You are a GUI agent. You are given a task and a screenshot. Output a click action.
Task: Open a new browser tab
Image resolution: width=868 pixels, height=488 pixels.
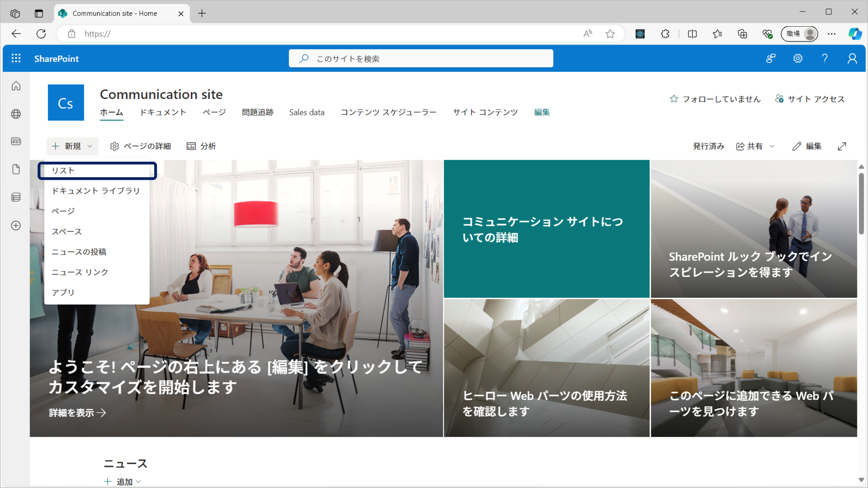coord(202,14)
